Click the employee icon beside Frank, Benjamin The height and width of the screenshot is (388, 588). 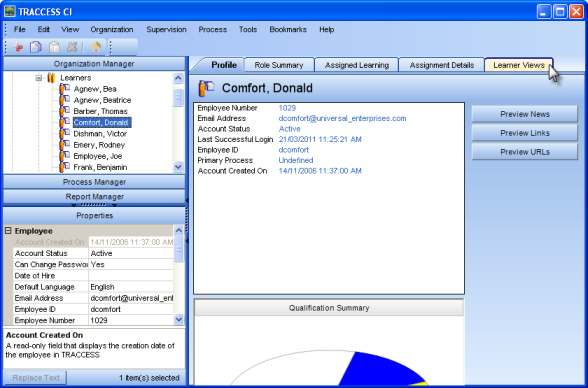(64, 167)
